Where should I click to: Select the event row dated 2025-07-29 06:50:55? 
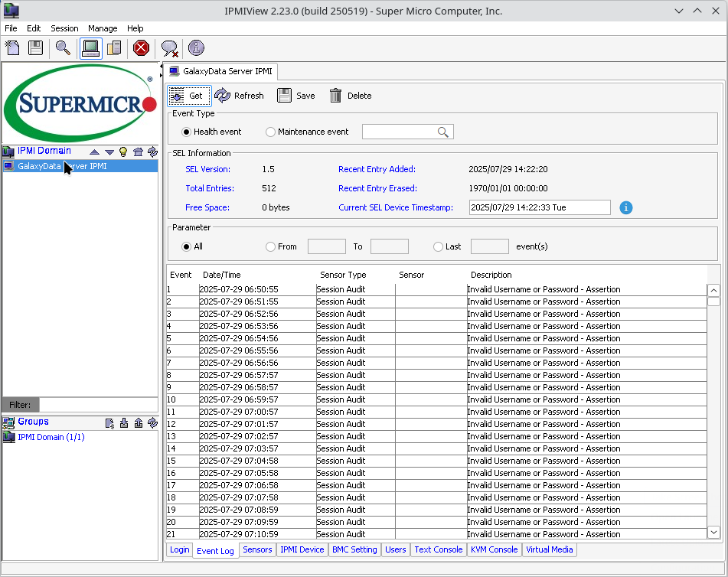(x=436, y=289)
